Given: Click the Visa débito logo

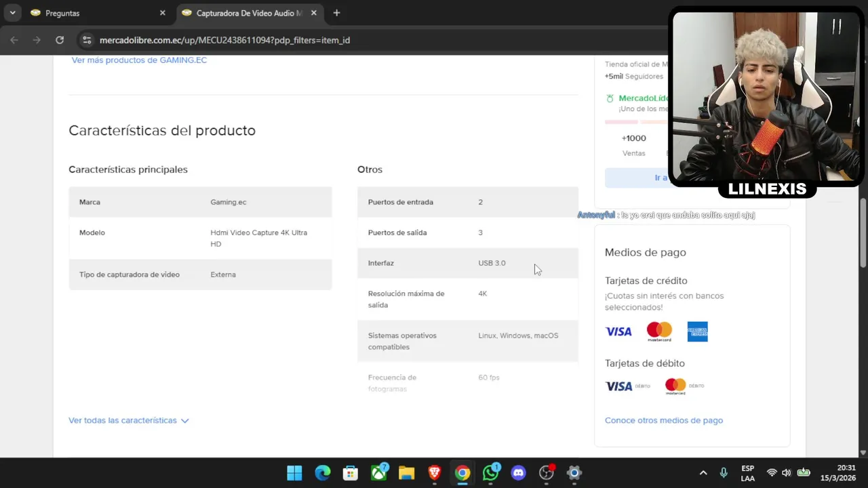Looking at the screenshot, I should (627, 386).
